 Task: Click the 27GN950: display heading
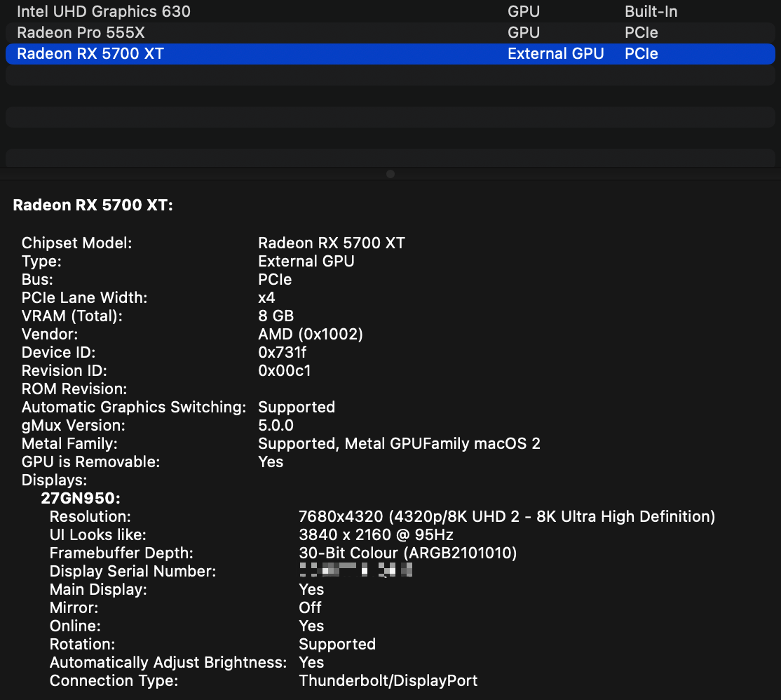coord(81,498)
